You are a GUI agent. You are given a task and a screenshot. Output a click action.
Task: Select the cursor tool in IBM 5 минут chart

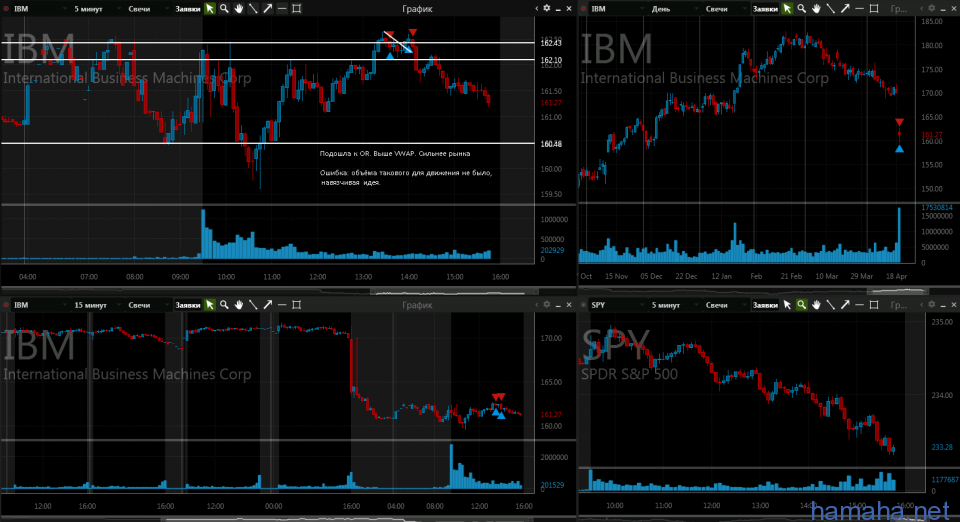click(x=210, y=9)
